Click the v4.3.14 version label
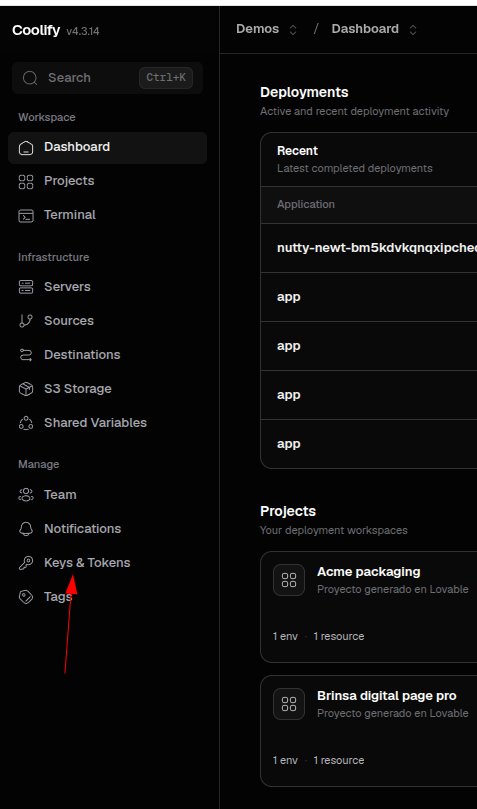Image resolution: width=477 pixels, height=809 pixels. point(83,31)
